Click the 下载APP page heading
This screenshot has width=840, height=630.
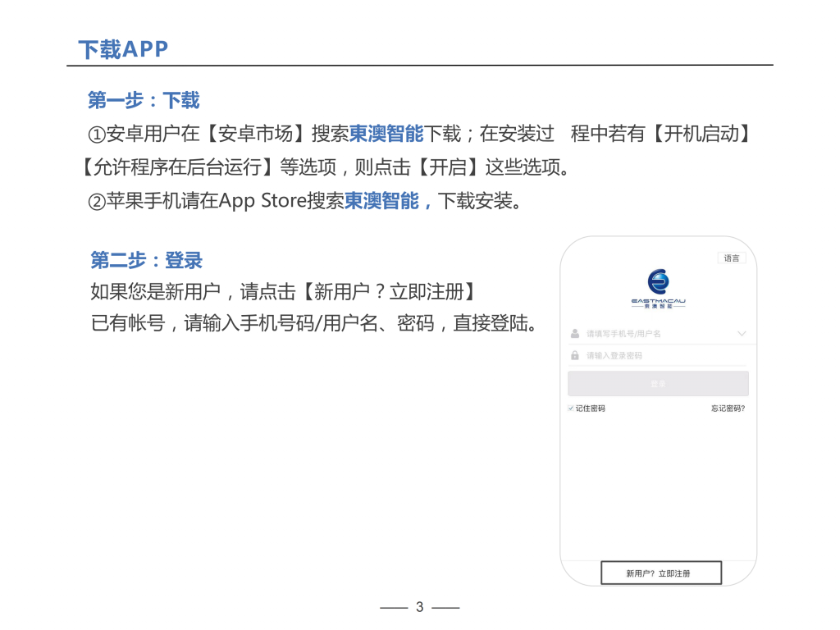pos(123,49)
